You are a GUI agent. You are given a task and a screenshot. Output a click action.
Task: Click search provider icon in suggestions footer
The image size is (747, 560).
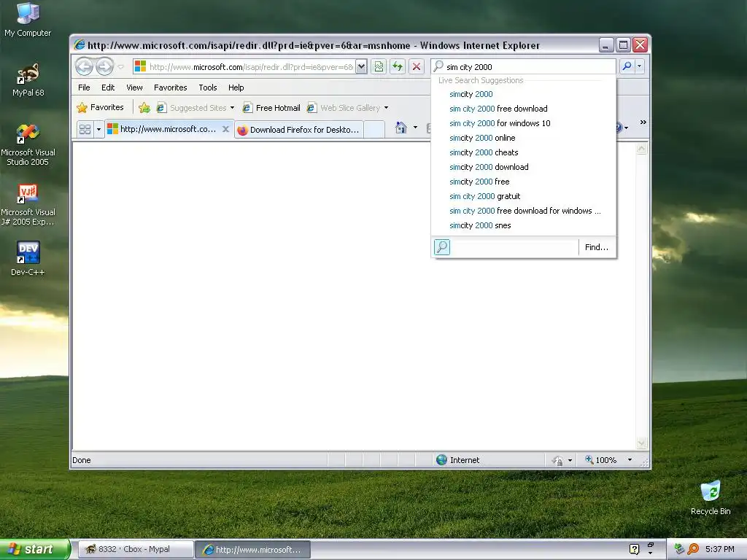(x=442, y=247)
